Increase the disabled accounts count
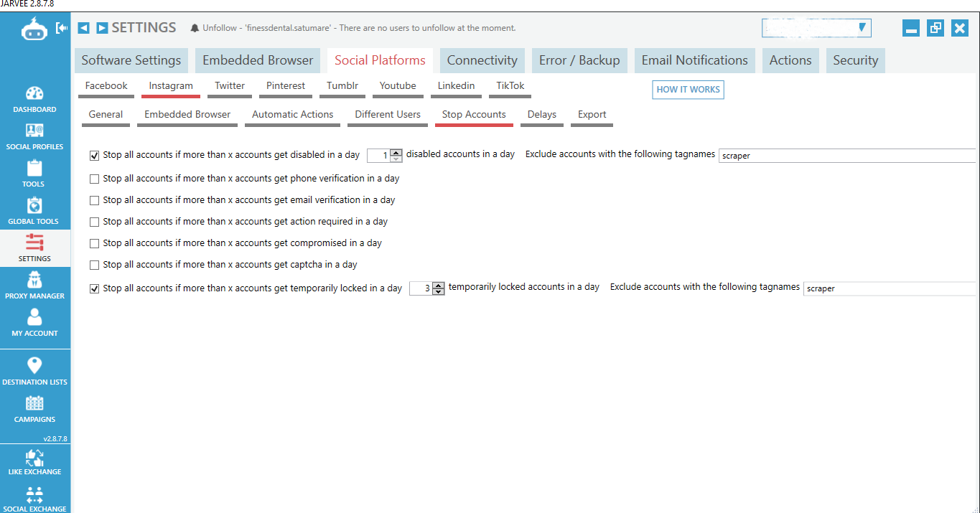This screenshot has height=513, width=980. [396, 152]
